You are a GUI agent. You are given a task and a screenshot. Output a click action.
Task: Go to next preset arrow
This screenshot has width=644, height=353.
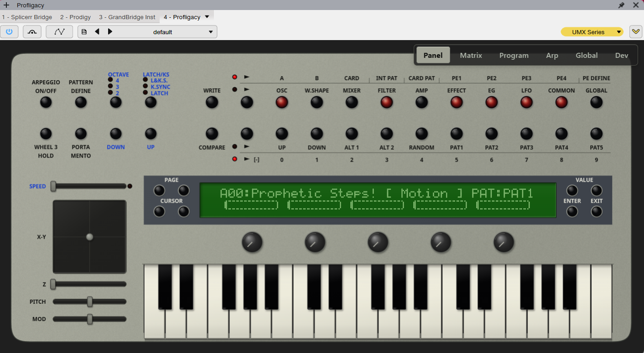point(110,32)
